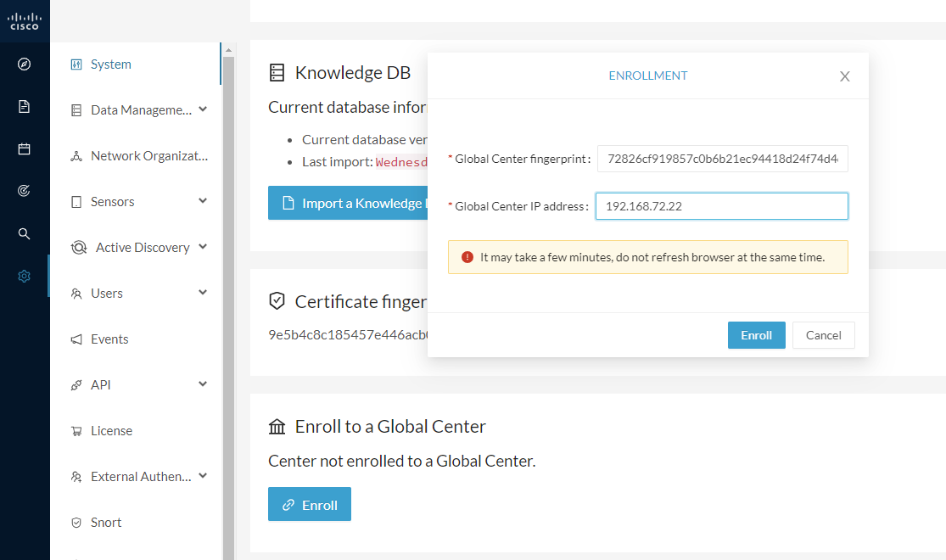Click the Sensors icon in the sidebar
946x560 pixels.
[75, 201]
